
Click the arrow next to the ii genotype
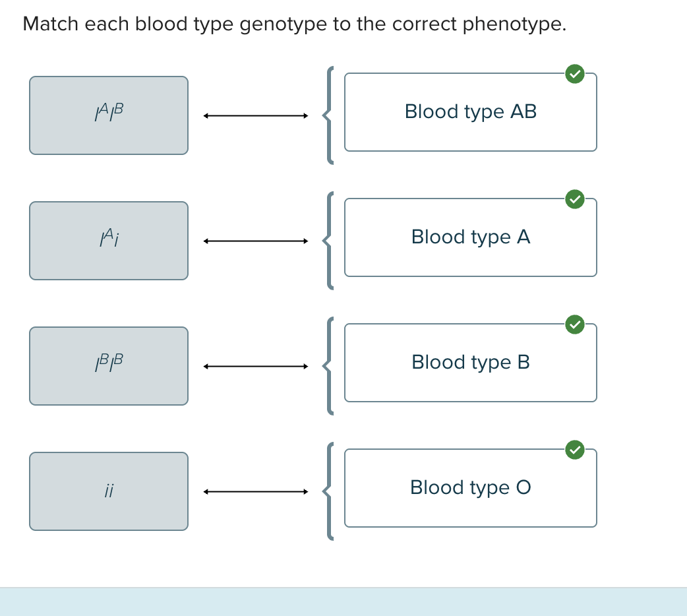(x=256, y=491)
